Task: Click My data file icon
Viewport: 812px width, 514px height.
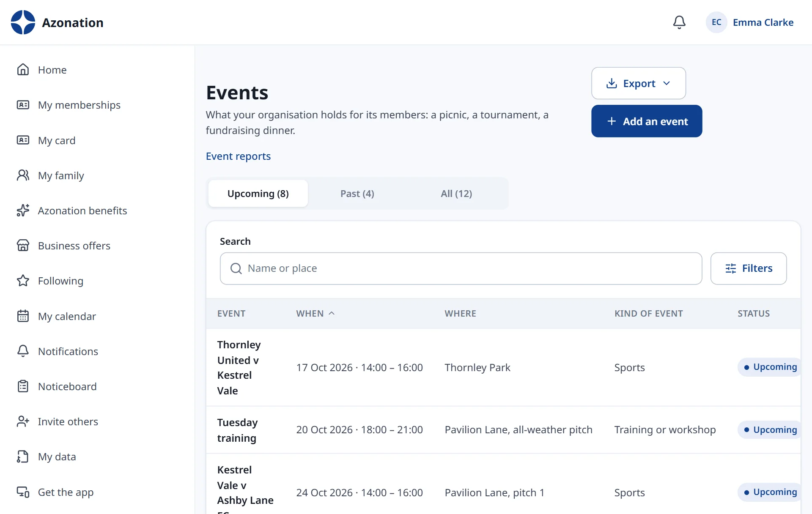Action: pos(23,457)
